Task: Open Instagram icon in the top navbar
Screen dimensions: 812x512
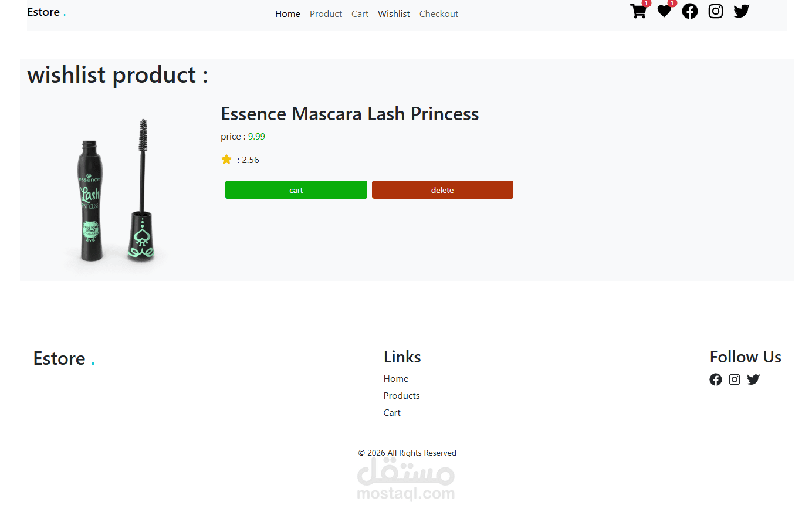Action: pyautogui.click(x=716, y=12)
